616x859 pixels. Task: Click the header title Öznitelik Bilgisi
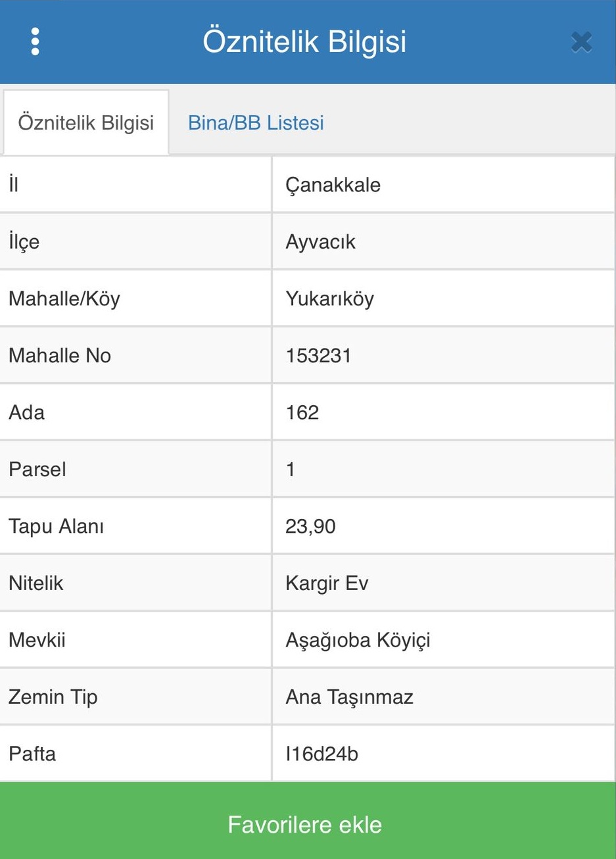pyautogui.click(x=304, y=41)
